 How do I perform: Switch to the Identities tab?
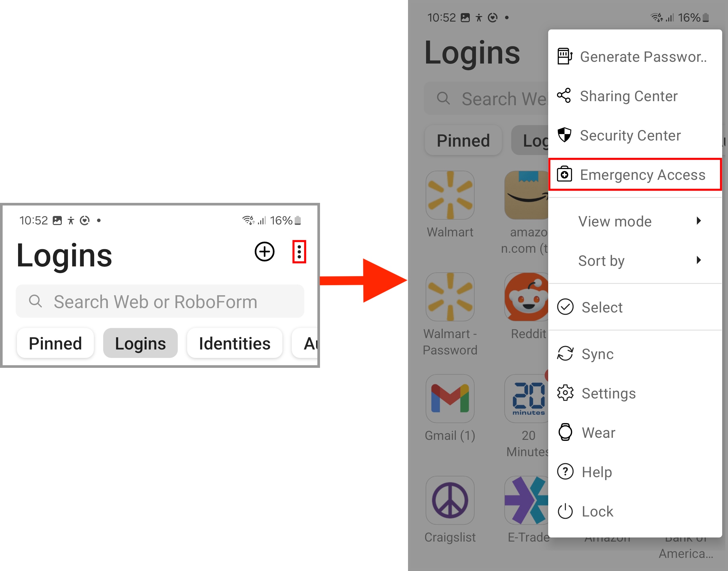point(235,343)
